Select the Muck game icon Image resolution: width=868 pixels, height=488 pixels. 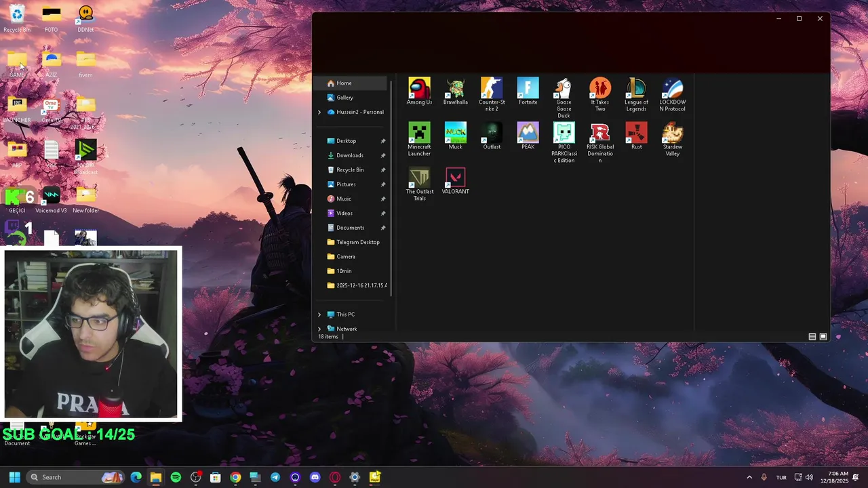pos(456,136)
